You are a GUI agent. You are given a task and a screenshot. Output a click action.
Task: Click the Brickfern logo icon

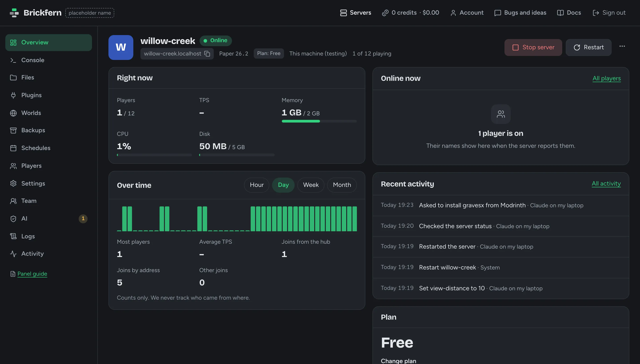point(14,13)
